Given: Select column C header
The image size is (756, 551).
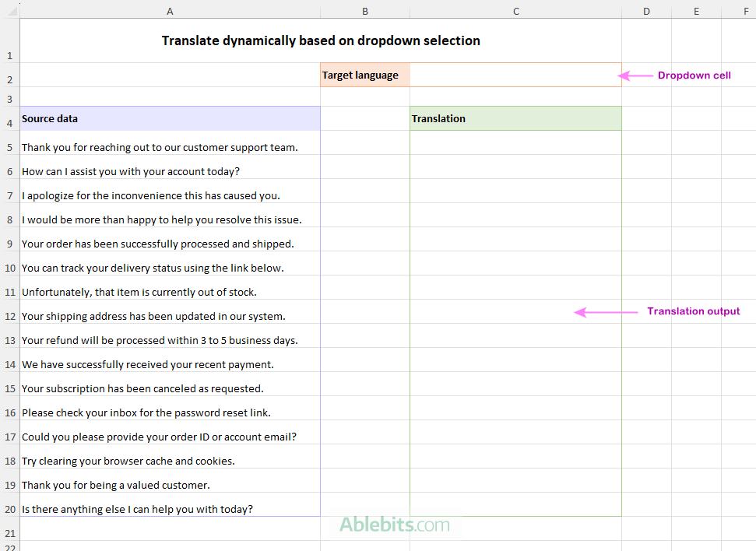Looking at the screenshot, I should tap(516, 11).
